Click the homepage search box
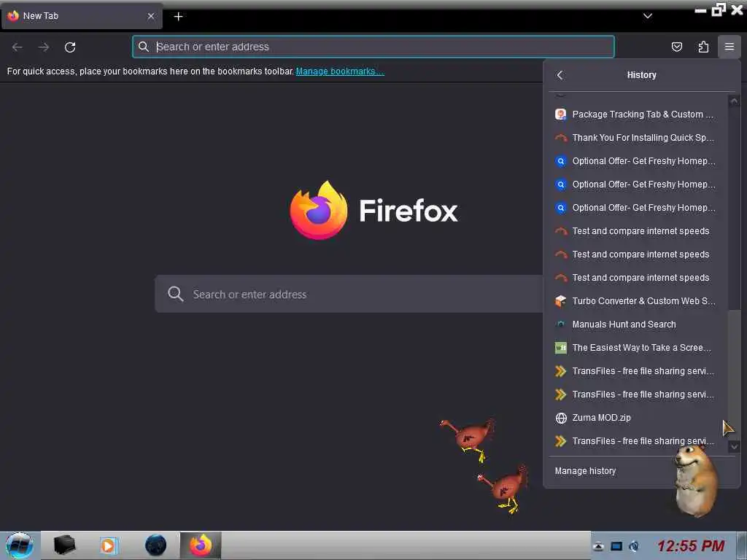 (x=349, y=294)
